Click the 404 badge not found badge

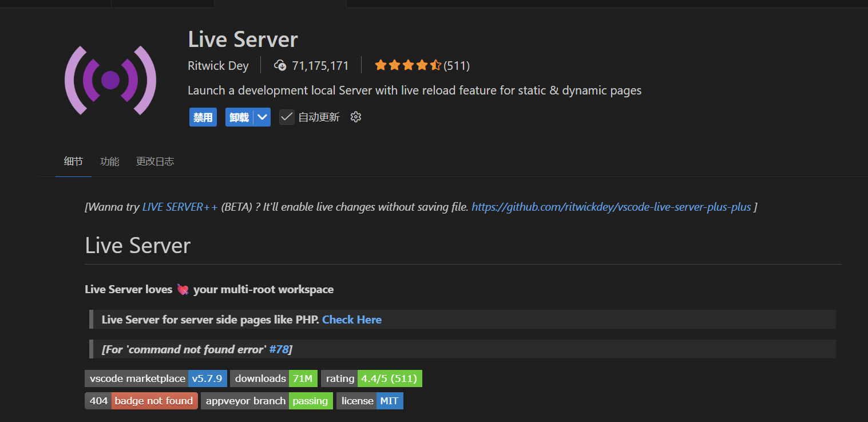(x=141, y=401)
